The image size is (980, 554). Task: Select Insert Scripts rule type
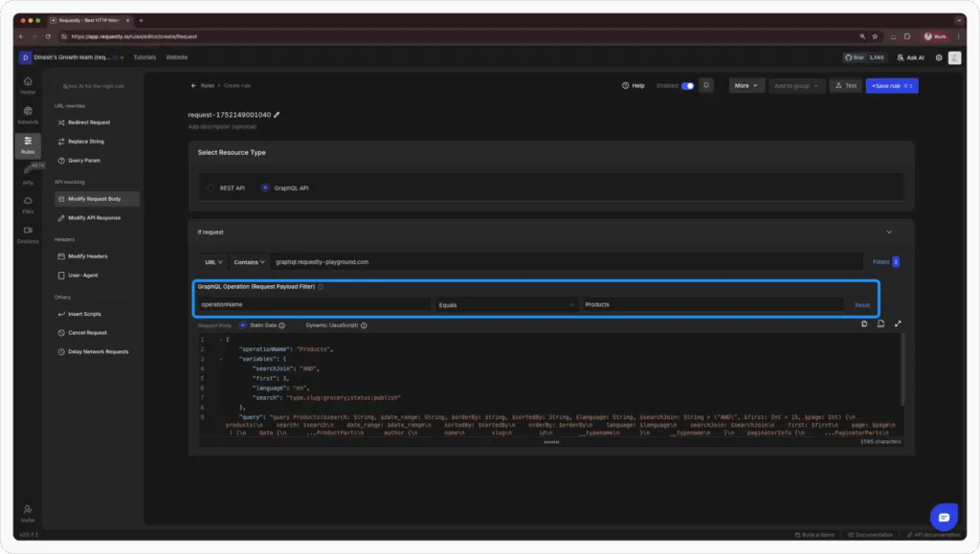pyautogui.click(x=97, y=314)
